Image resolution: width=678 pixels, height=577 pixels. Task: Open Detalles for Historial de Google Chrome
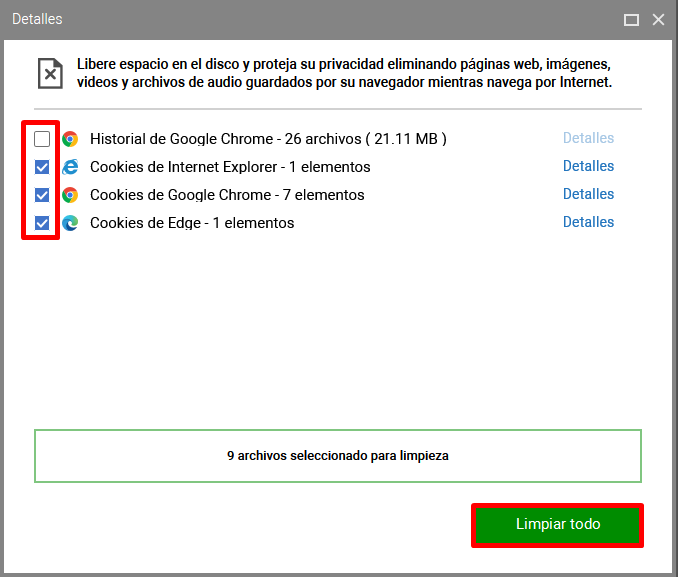point(588,138)
